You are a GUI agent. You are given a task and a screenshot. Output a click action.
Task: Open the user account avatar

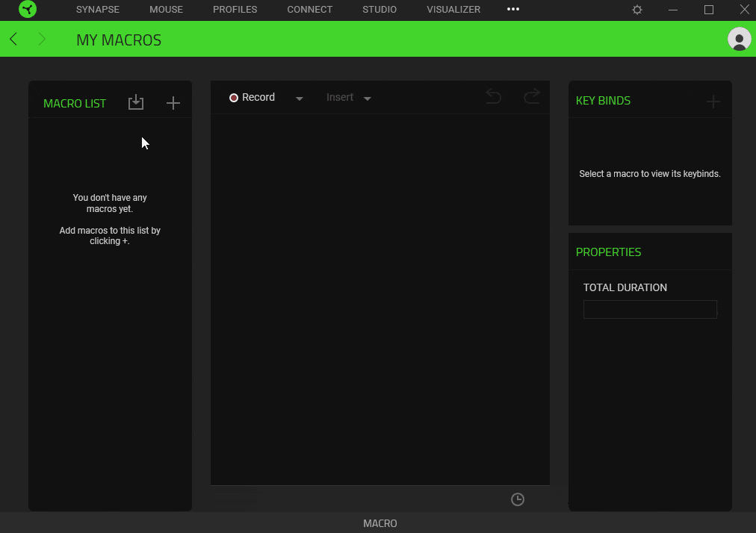[x=739, y=40]
